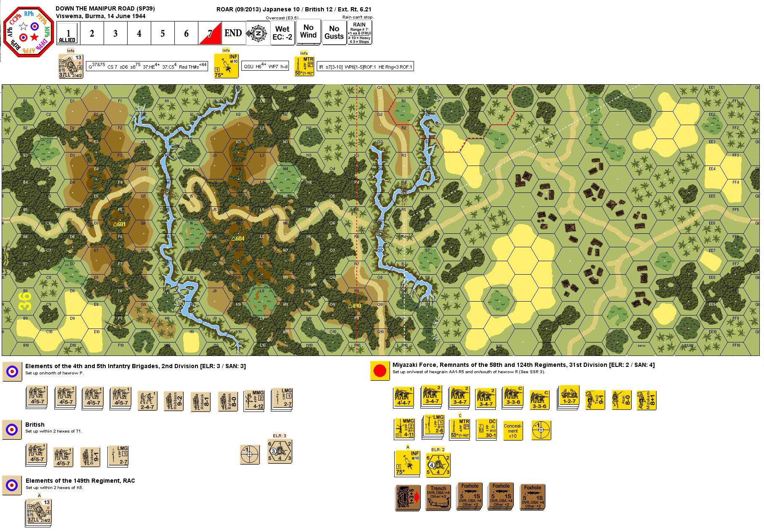
Task: Click the No Wind marker
Action: pos(308,32)
